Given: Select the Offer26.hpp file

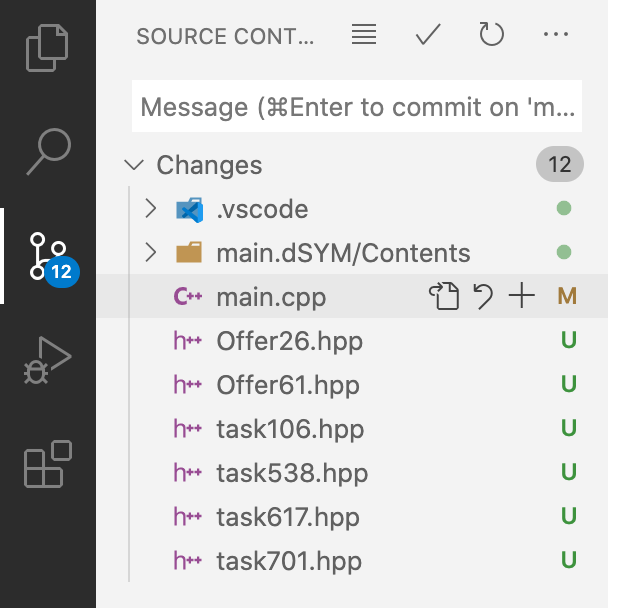Looking at the screenshot, I should (x=289, y=341).
